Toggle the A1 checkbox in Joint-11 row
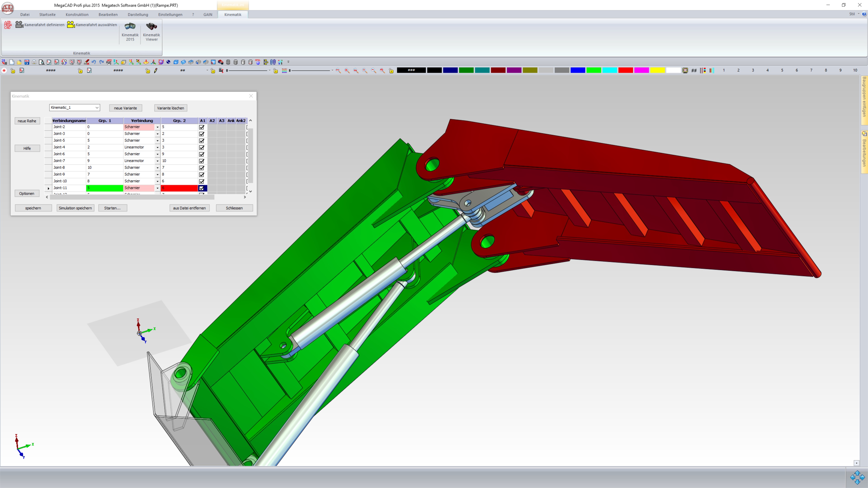The image size is (868, 488). tap(201, 188)
